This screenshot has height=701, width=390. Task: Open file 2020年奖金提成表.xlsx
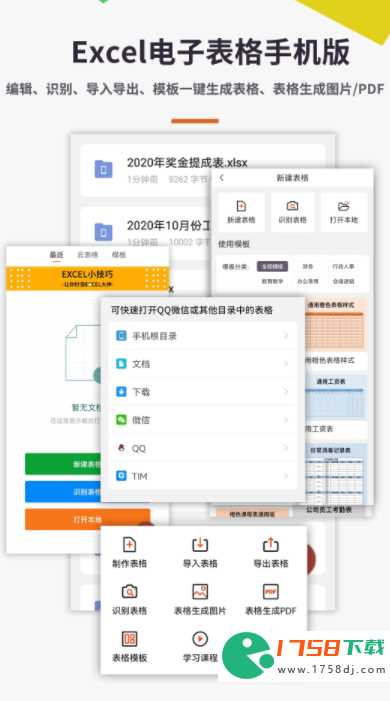coord(187,162)
